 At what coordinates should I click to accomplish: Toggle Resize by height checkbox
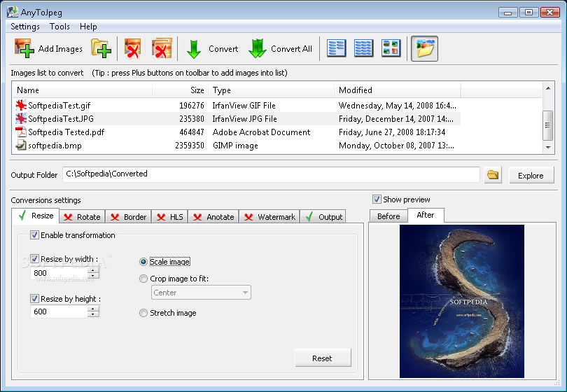(x=34, y=299)
